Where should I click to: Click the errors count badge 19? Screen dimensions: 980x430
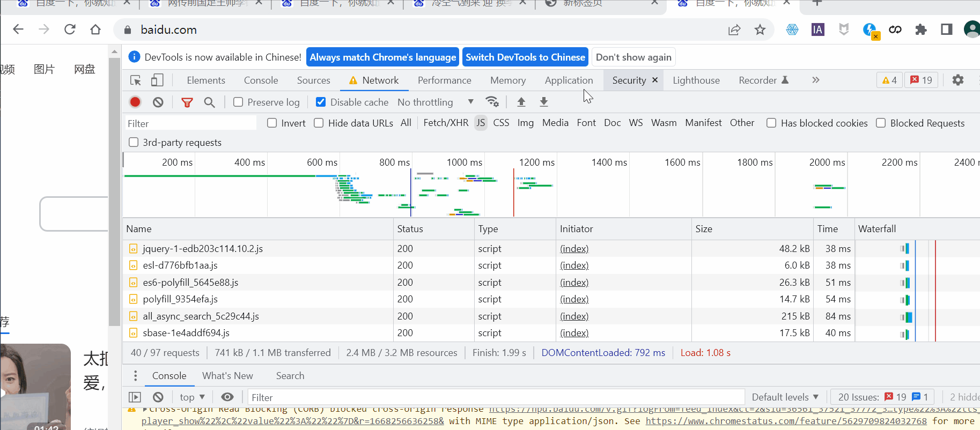(x=922, y=80)
